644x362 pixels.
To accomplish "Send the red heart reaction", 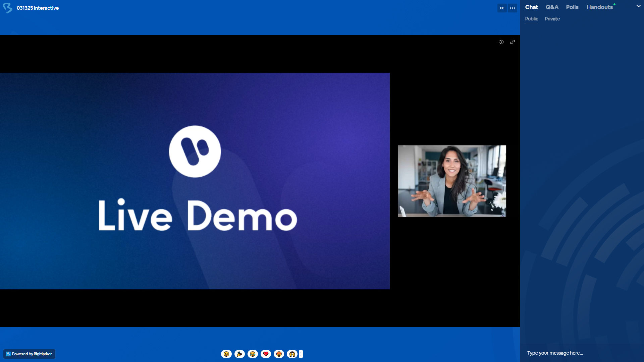I will pos(266,354).
